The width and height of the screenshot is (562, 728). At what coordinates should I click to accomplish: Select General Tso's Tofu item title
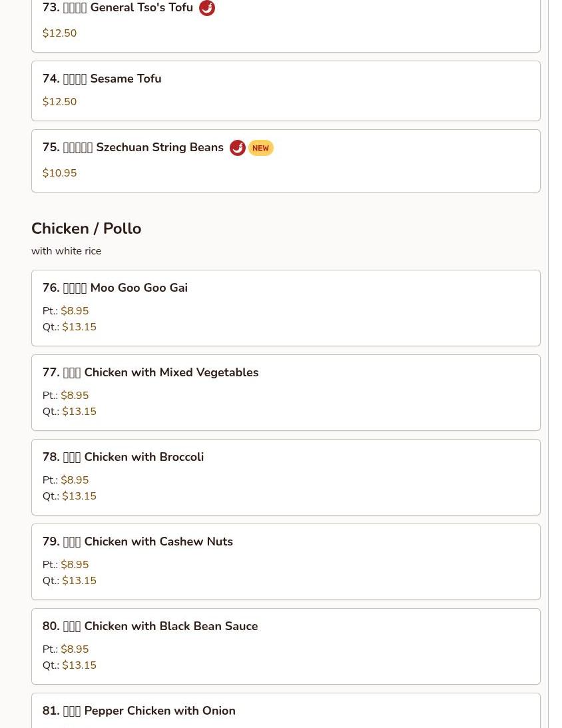pyautogui.click(x=117, y=7)
